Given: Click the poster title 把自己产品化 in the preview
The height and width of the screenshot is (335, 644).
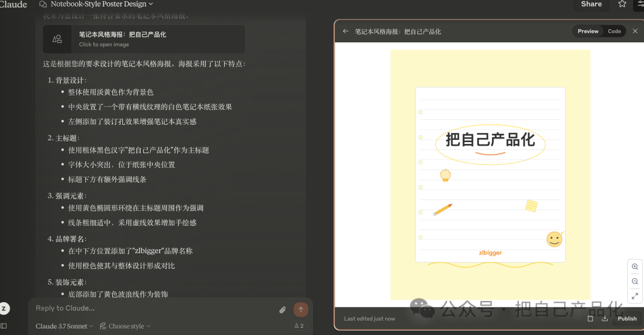Looking at the screenshot, I should [490, 140].
